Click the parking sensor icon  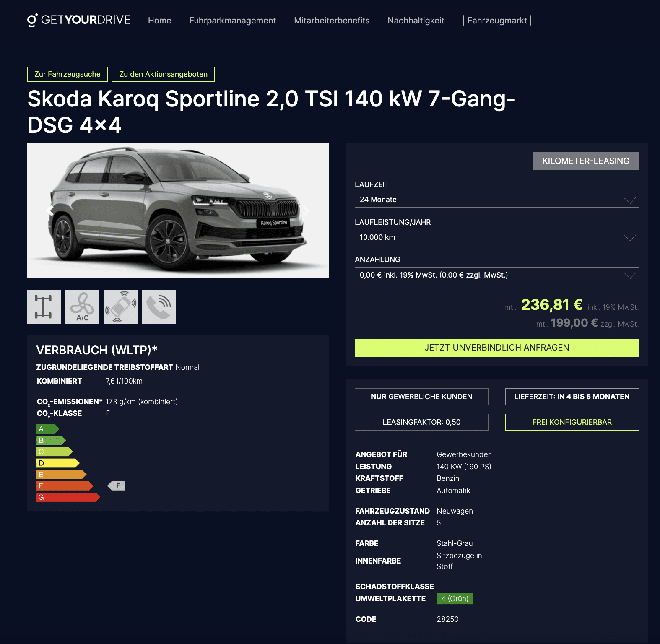point(121,306)
